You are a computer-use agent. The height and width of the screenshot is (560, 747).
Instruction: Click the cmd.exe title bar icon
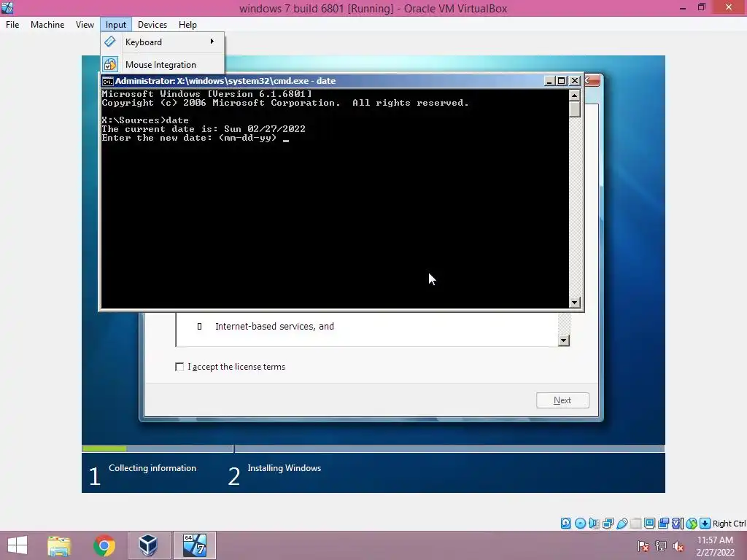pyautogui.click(x=108, y=81)
